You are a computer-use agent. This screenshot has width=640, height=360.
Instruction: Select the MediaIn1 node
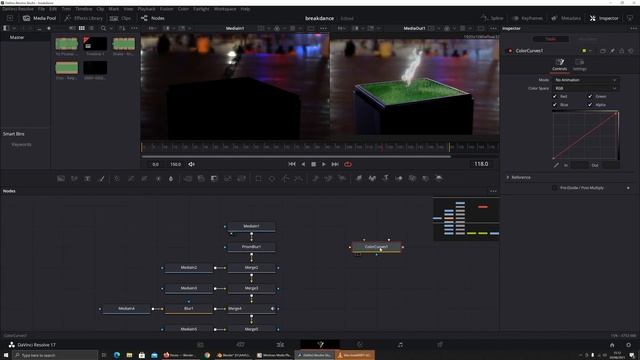pos(251,226)
